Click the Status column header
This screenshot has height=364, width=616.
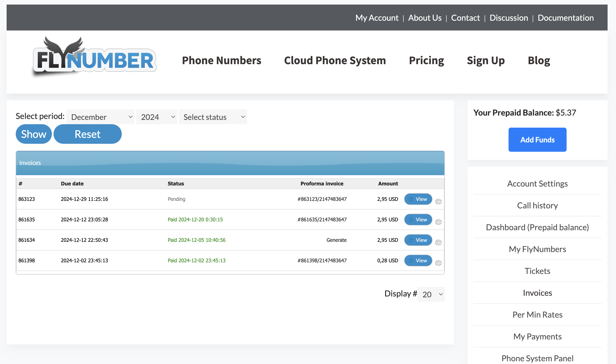[176, 183]
